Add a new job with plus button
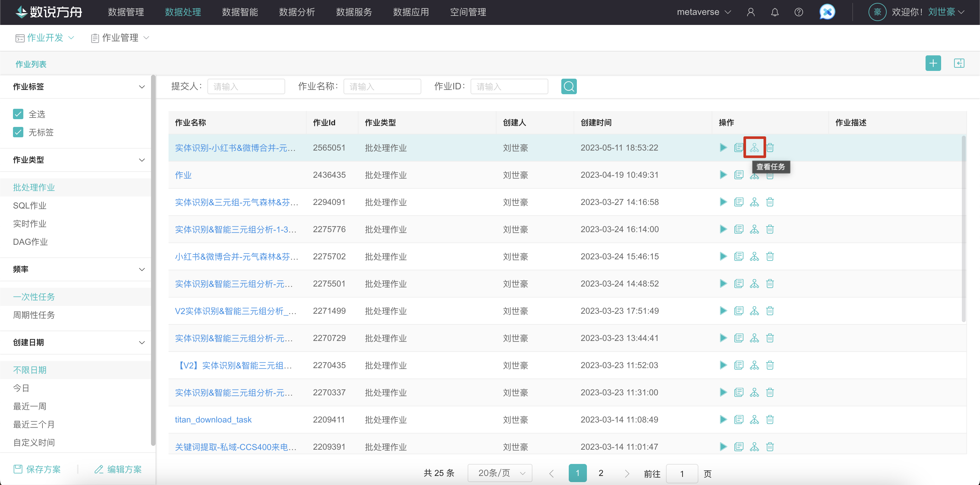The height and width of the screenshot is (485, 980). click(933, 63)
